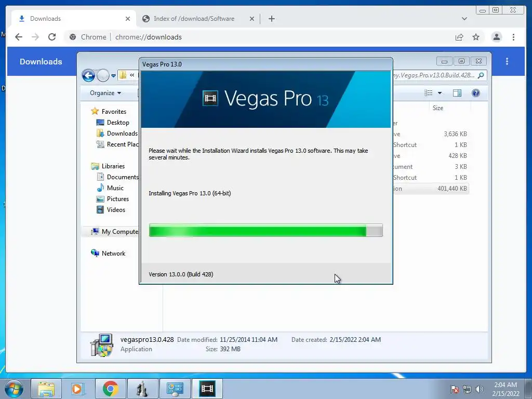Open the Organize menu in Explorer
This screenshot has height=399, width=532.
pos(105,93)
